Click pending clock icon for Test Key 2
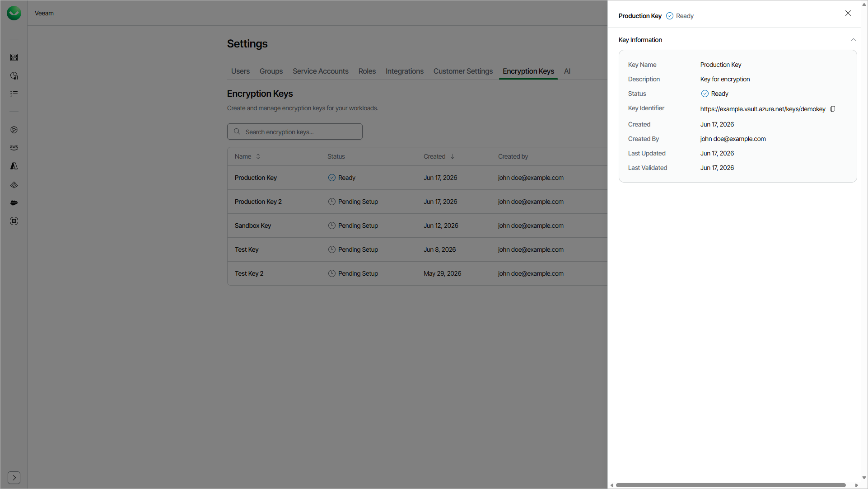 331,273
